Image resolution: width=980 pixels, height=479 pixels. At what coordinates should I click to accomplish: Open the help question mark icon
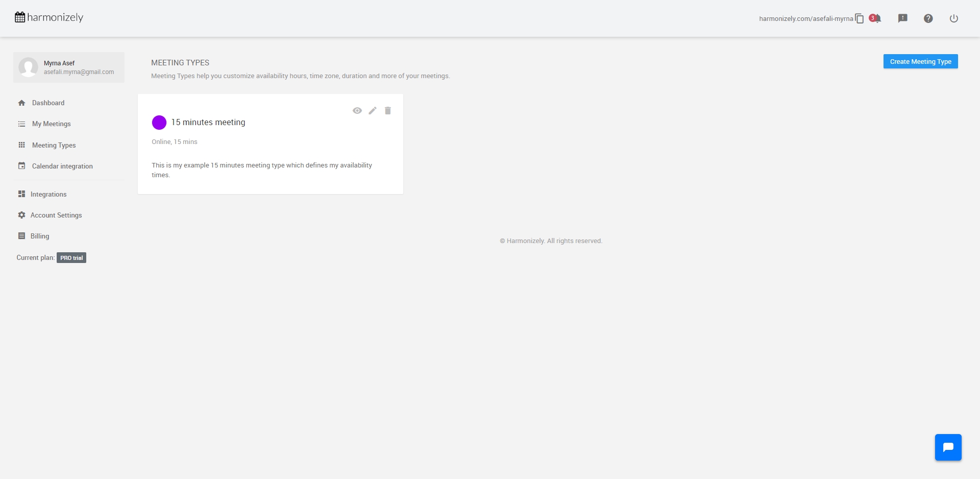tap(928, 18)
